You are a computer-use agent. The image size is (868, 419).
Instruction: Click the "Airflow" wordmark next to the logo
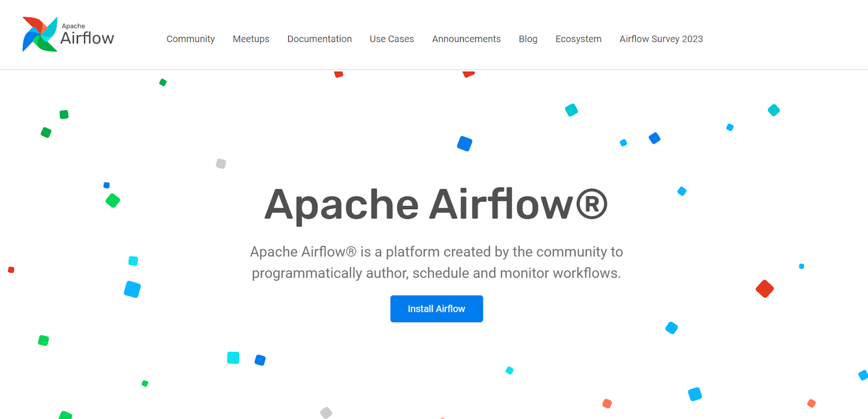pos(87,38)
